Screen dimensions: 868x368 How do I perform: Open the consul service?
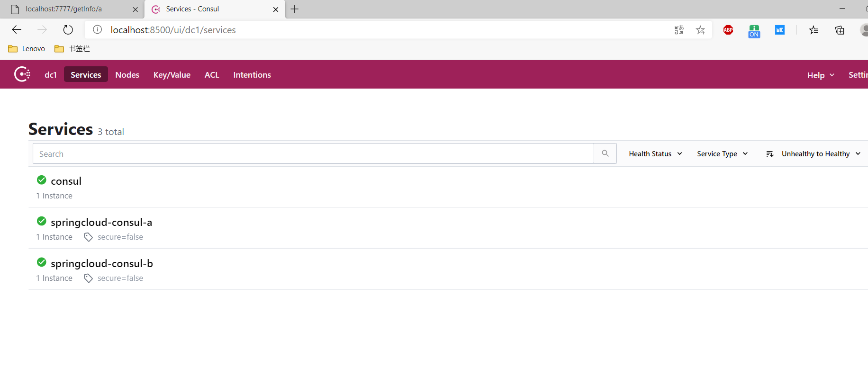[66, 181]
